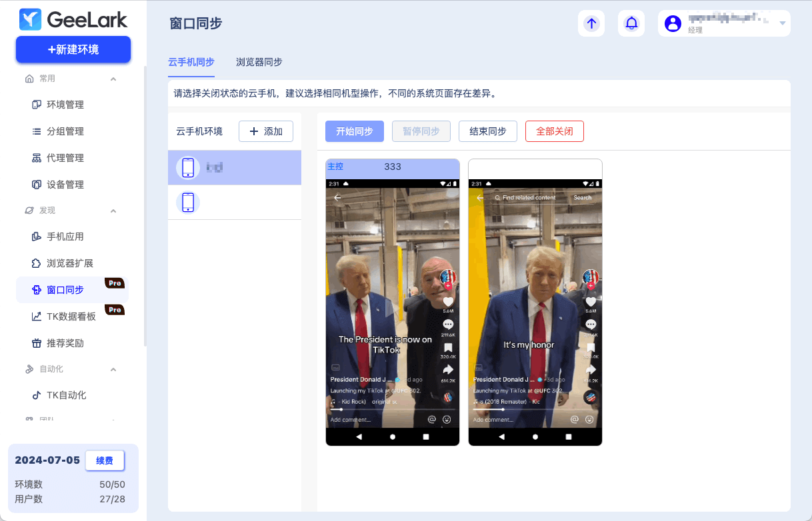Click the upload arrow icon in header
Screen dimensions: 812x521
(x=591, y=23)
